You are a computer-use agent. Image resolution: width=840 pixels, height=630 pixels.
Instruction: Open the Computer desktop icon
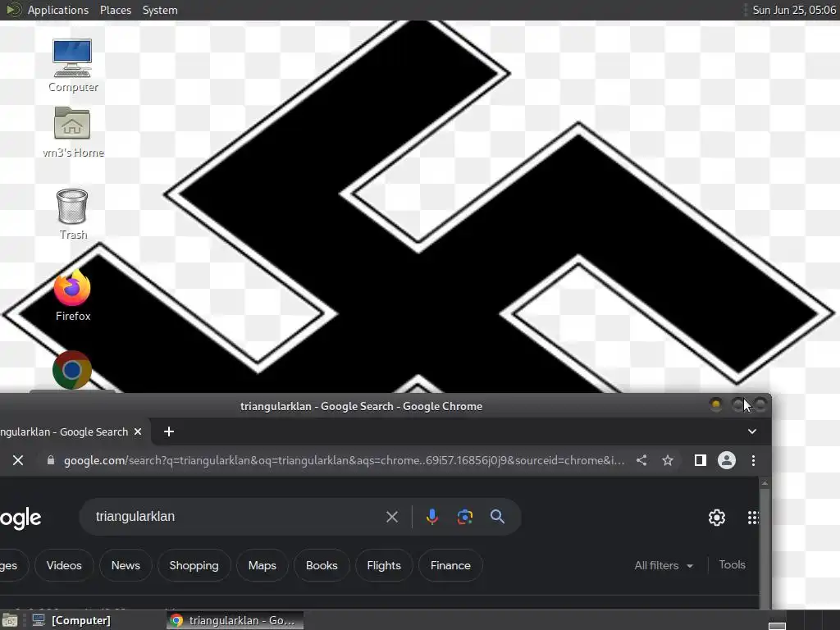pyautogui.click(x=72, y=64)
